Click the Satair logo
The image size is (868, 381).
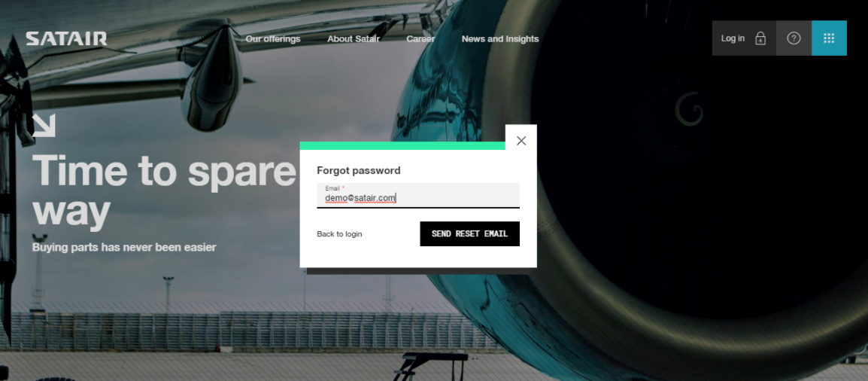66,38
